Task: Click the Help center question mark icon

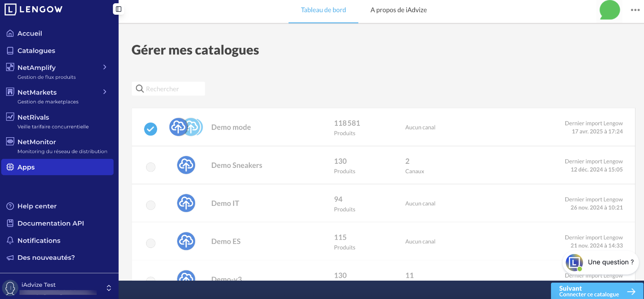Action: [10, 206]
